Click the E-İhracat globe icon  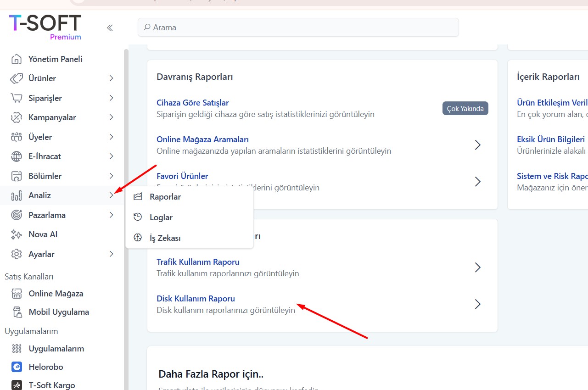(17, 156)
